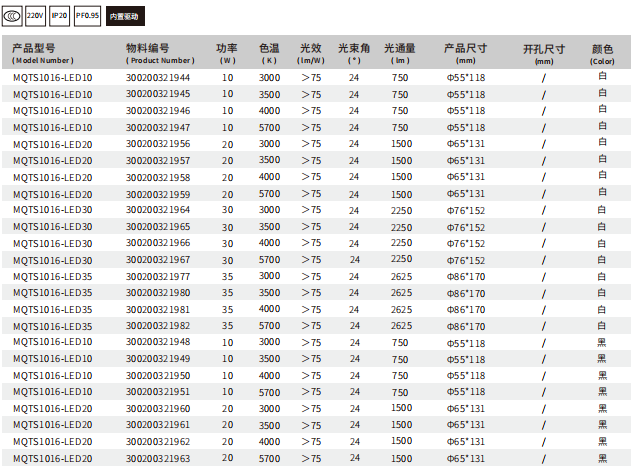Click size Φ86*170 in row 300200321980
The width and height of the screenshot is (636, 471).
pyautogui.click(x=466, y=293)
